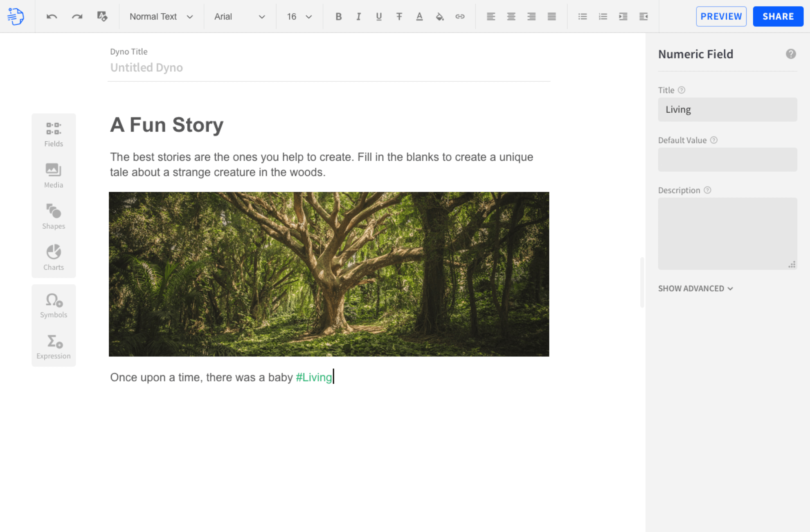Screen dimensions: 810x532
Task: Toggle bold formatting
Action: [338, 16]
